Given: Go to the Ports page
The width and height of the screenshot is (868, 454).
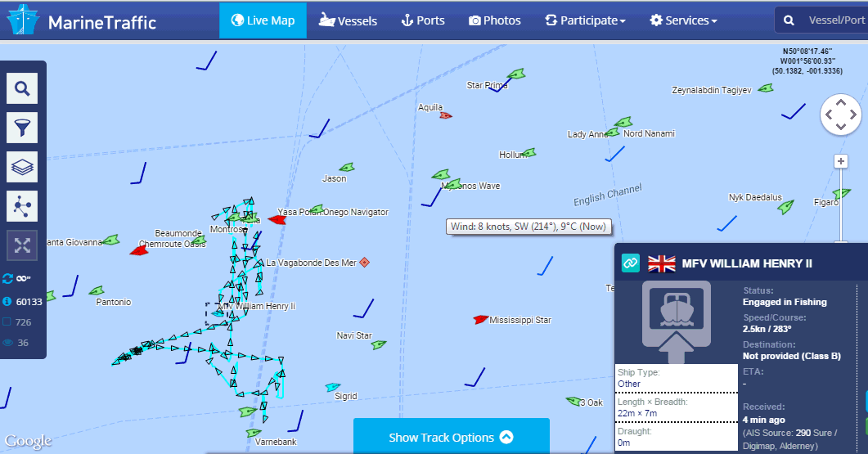Looking at the screenshot, I should pos(423,20).
